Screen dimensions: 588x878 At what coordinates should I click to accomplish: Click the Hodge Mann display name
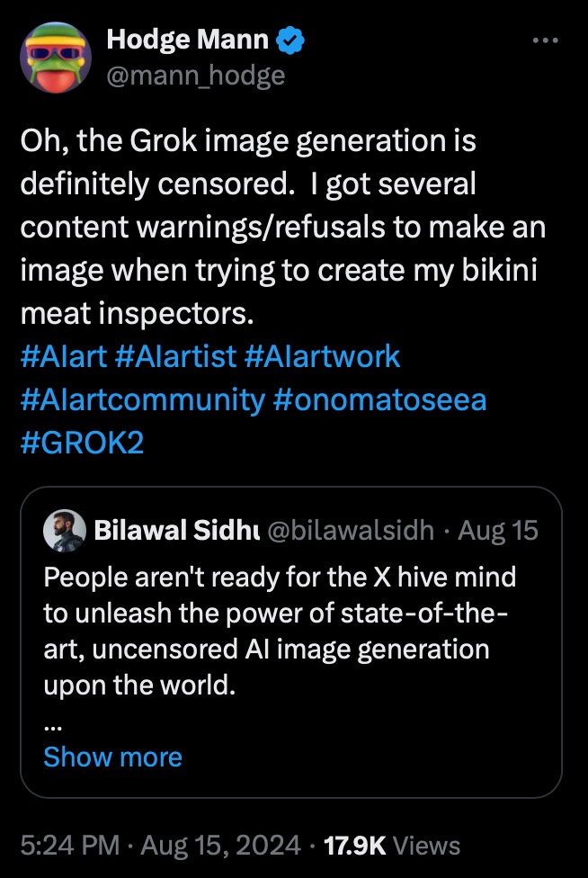(187, 40)
